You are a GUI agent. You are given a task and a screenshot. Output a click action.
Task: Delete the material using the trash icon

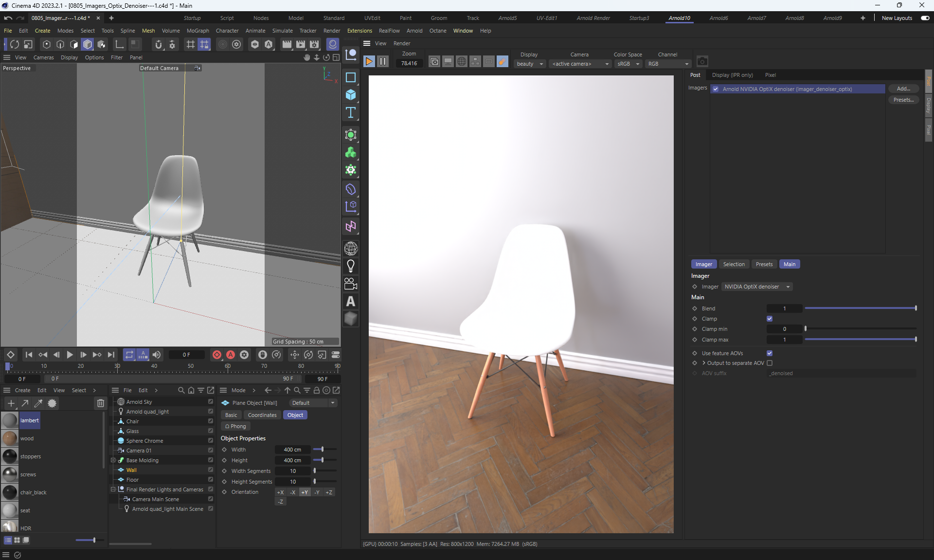(100, 403)
